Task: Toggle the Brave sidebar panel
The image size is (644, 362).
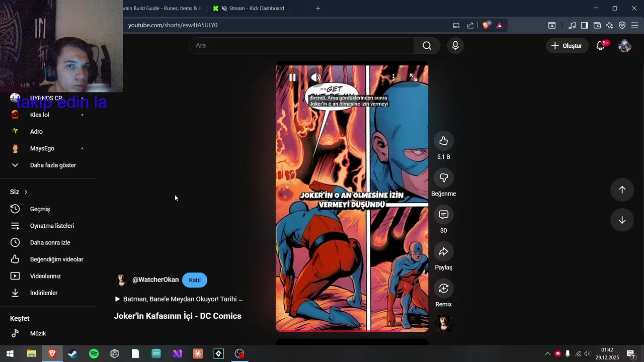Action: pyautogui.click(x=584, y=25)
